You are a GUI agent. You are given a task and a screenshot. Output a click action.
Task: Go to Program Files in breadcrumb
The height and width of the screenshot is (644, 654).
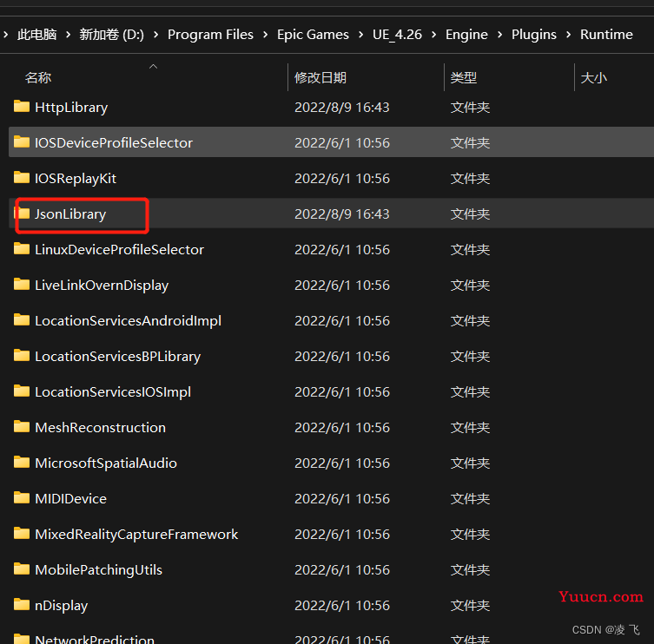click(210, 34)
